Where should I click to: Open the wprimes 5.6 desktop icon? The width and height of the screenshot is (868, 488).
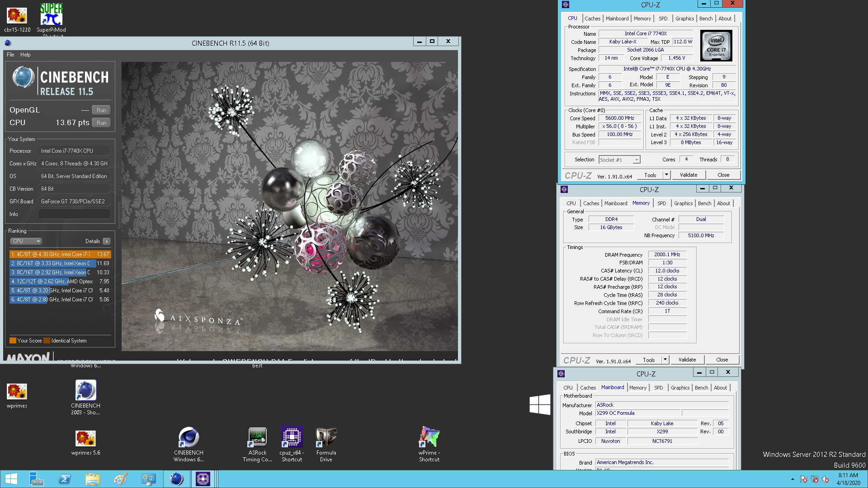click(x=85, y=443)
